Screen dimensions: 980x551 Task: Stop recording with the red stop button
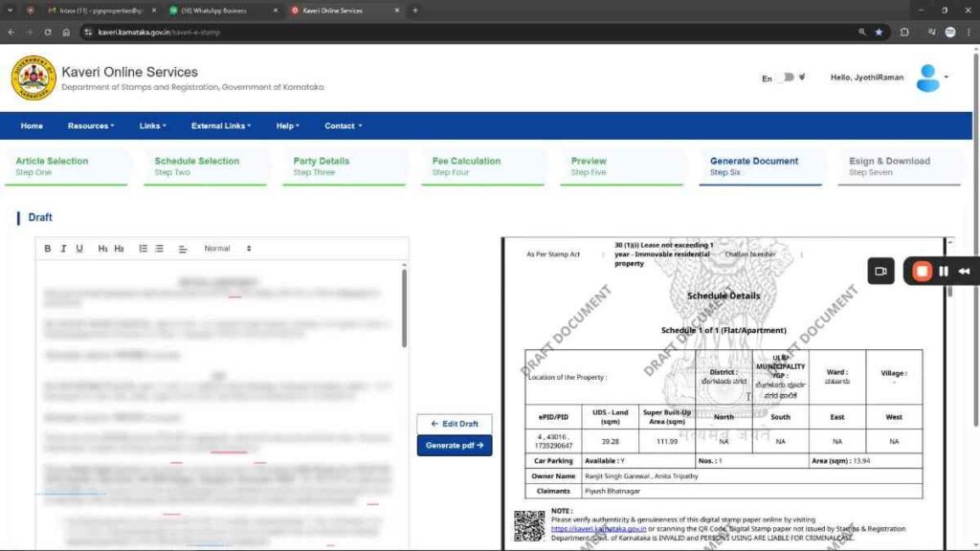coord(922,271)
